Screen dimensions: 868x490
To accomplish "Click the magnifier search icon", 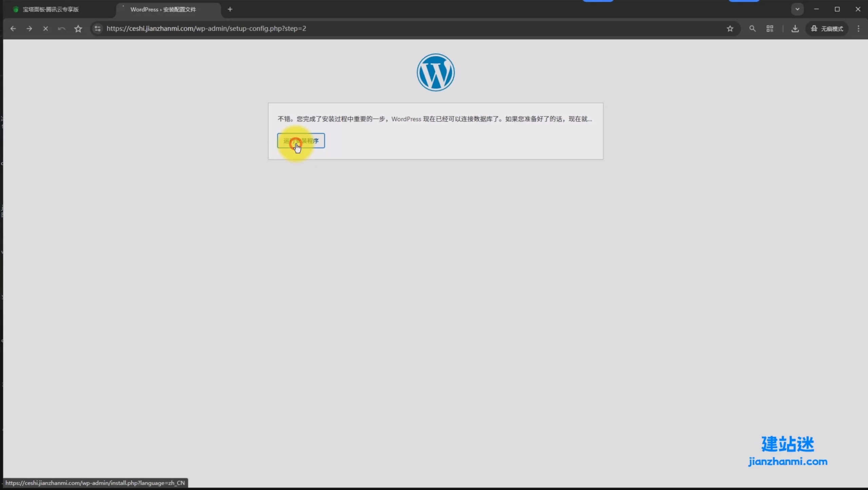I will coord(752,29).
